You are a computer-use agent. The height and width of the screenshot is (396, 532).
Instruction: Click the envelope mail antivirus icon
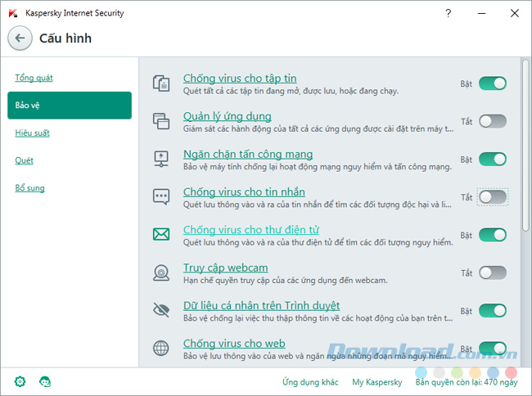[160, 235]
